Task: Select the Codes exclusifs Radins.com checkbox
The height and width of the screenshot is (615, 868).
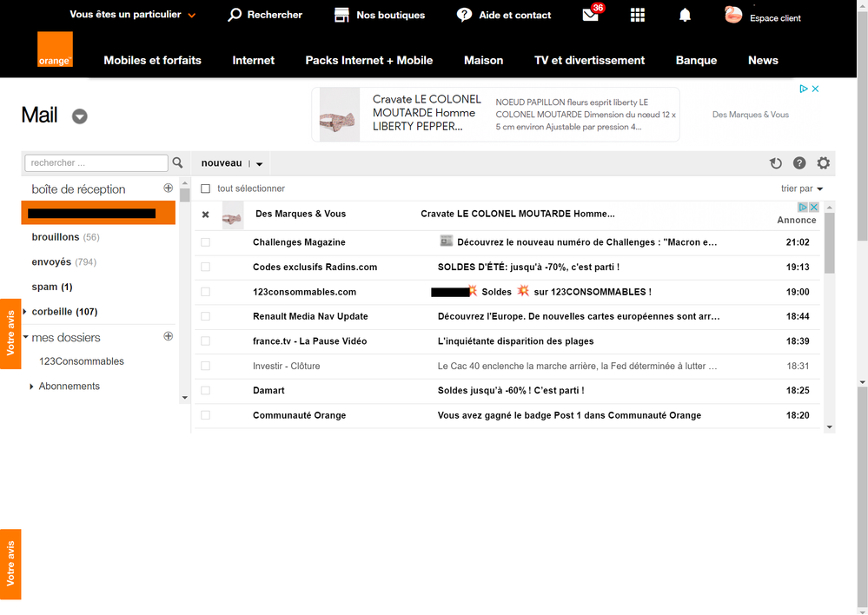Action: [x=205, y=267]
